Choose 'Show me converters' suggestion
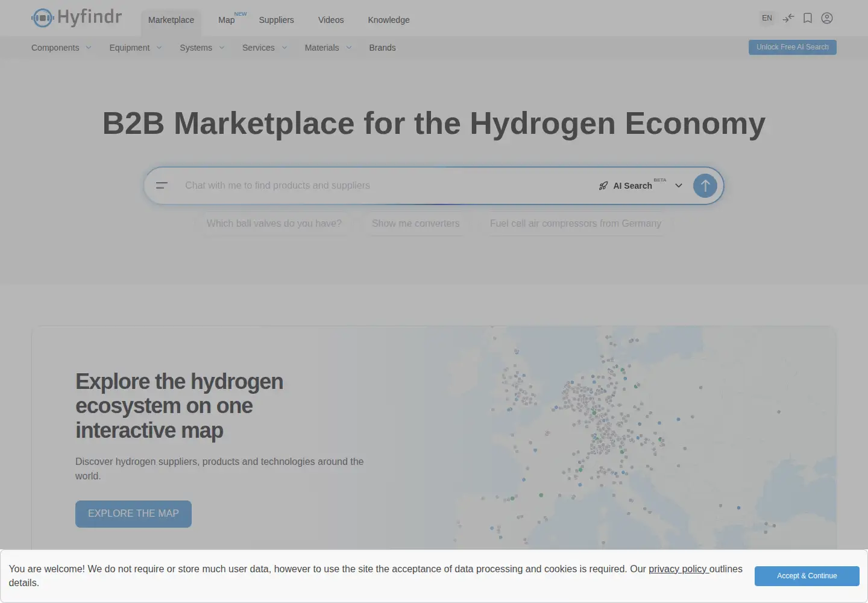Image resolution: width=868 pixels, height=603 pixels. point(416,224)
